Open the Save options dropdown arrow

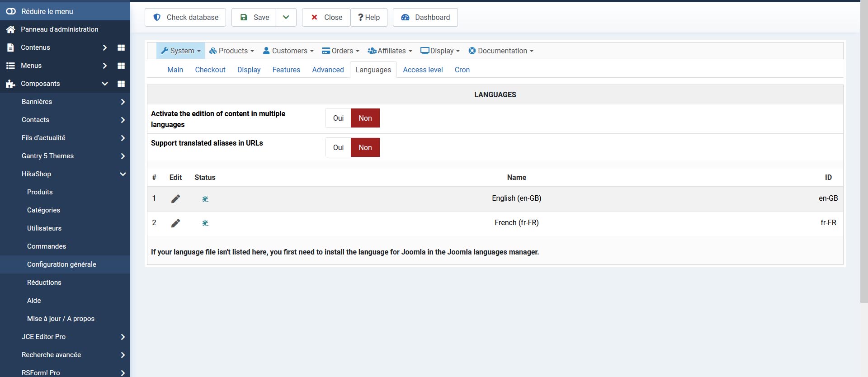(x=286, y=17)
